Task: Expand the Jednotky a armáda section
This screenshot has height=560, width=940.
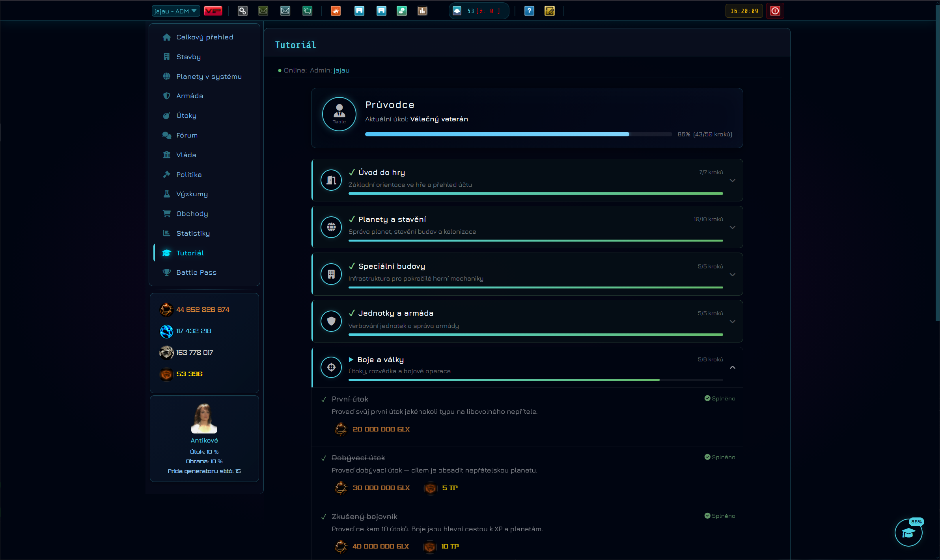Action: 527,321
